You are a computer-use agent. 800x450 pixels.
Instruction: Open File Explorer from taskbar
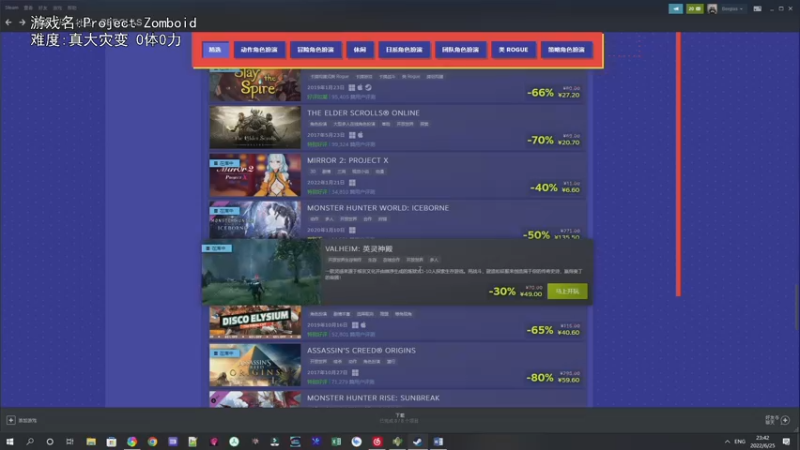point(91,441)
